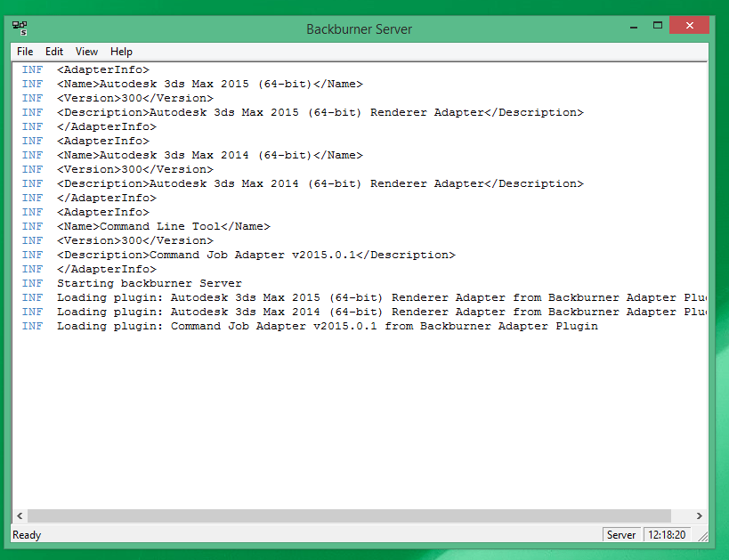Screen dimensions: 729x560
Task: Open the View menu
Action: point(86,52)
